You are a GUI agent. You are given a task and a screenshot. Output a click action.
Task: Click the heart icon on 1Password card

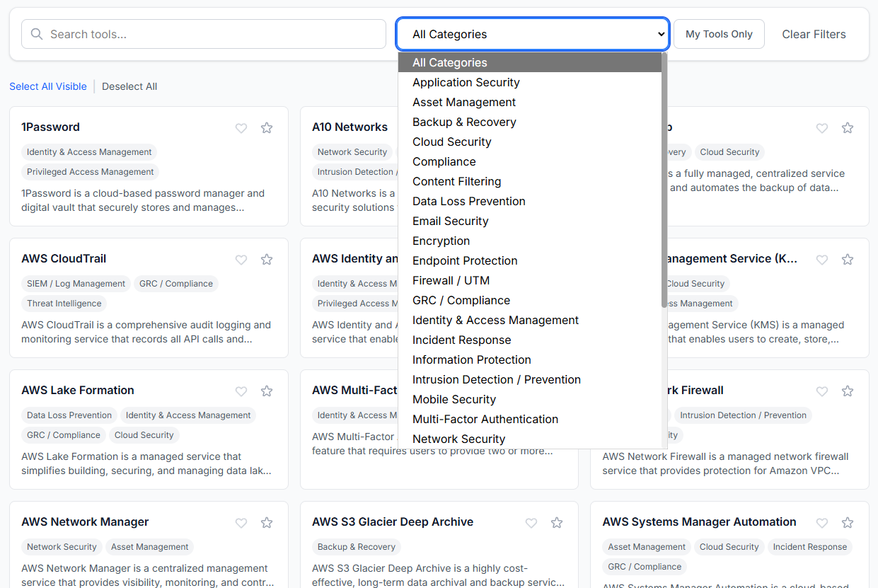pyautogui.click(x=241, y=128)
